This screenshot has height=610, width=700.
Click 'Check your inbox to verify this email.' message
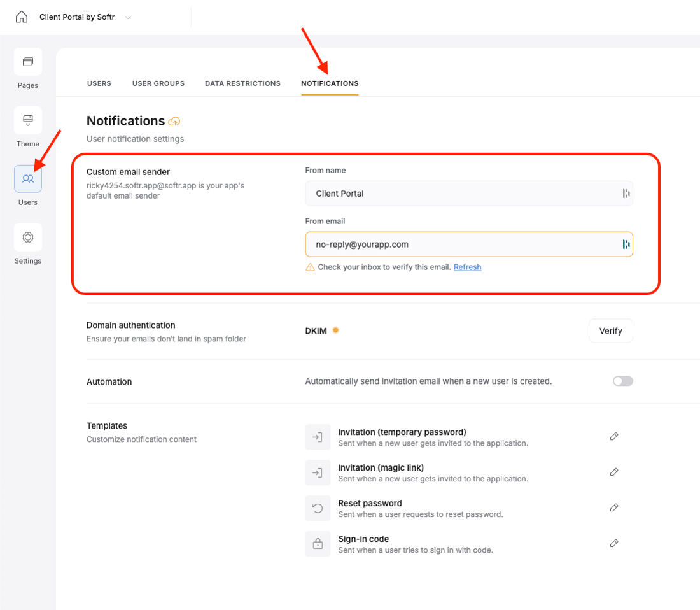point(384,267)
